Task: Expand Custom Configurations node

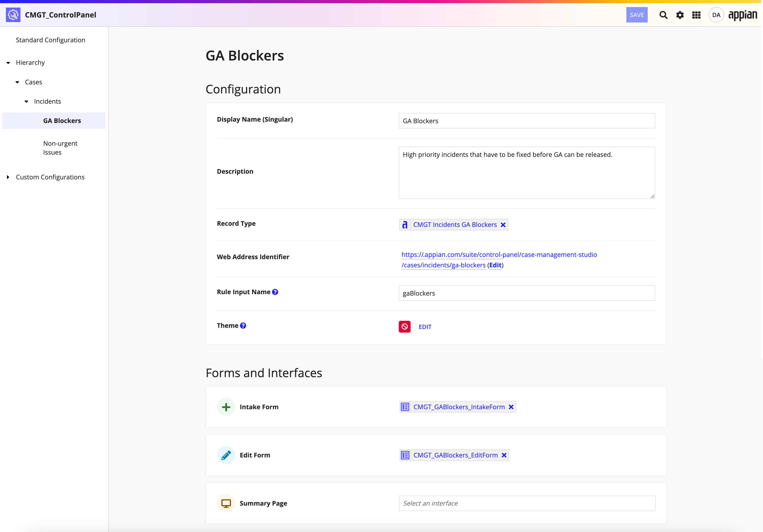Action: click(x=8, y=177)
